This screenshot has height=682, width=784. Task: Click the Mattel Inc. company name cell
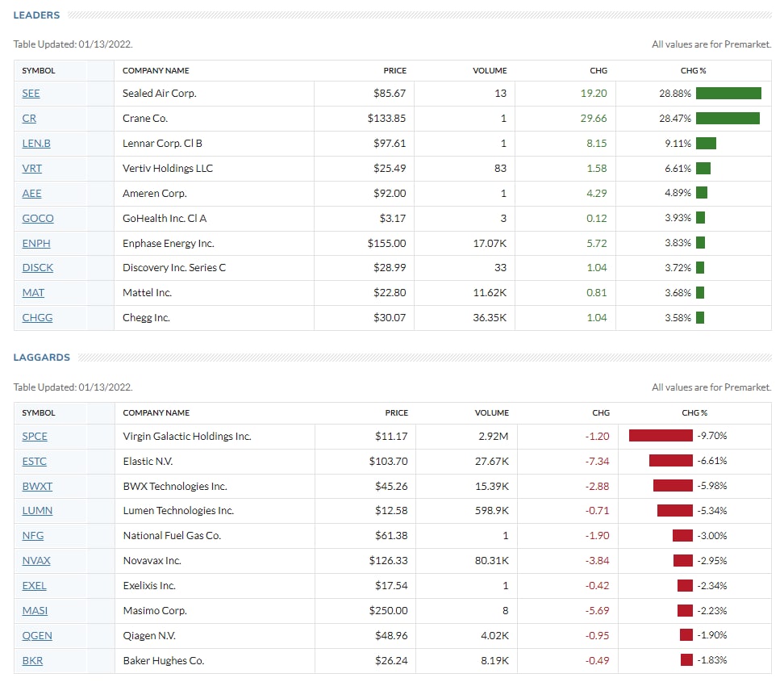point(147,292)
